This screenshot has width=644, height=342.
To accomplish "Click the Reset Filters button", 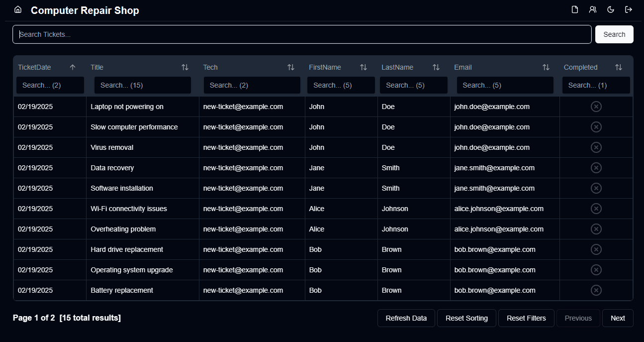I will [526, 318].
